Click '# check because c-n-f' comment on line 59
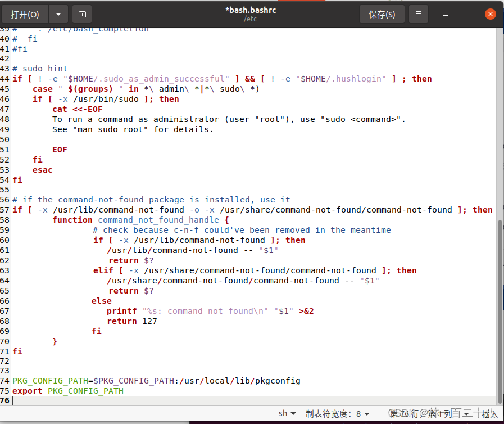 pos(242,230)
